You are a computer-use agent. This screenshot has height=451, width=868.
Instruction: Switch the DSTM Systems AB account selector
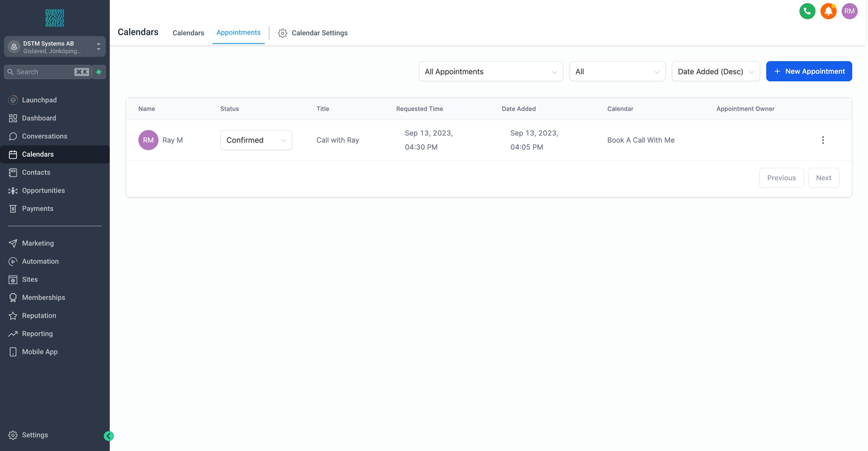[55, 47]
